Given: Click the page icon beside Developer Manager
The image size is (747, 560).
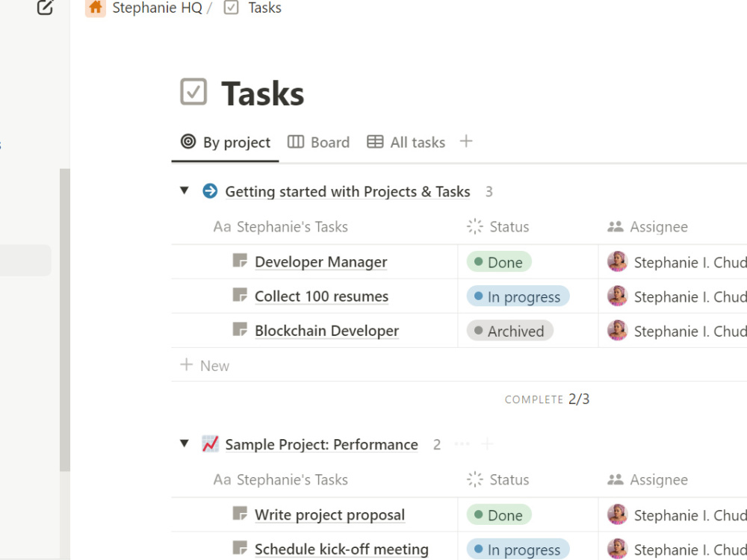Looking at the screenshot, I should [x=240, y=261].
